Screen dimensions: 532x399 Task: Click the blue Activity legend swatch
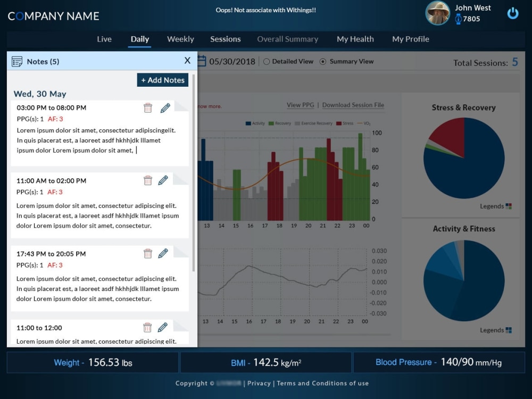coord(248,123)
